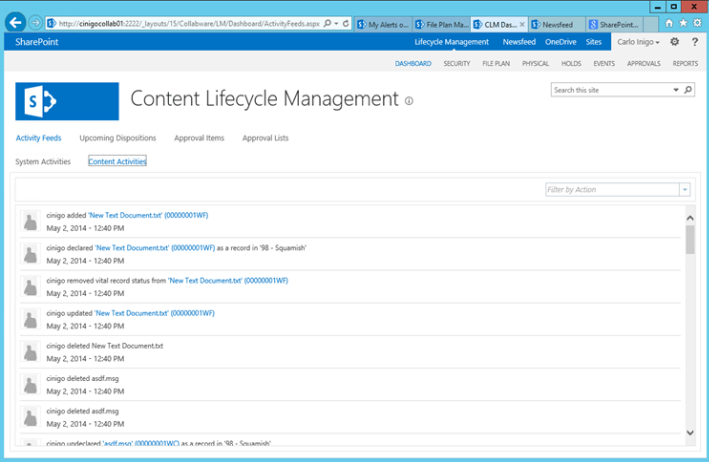Open the FILE PLAN navigation item
The height and width of the screenshot is (462, 709).
tap(496, 64)
